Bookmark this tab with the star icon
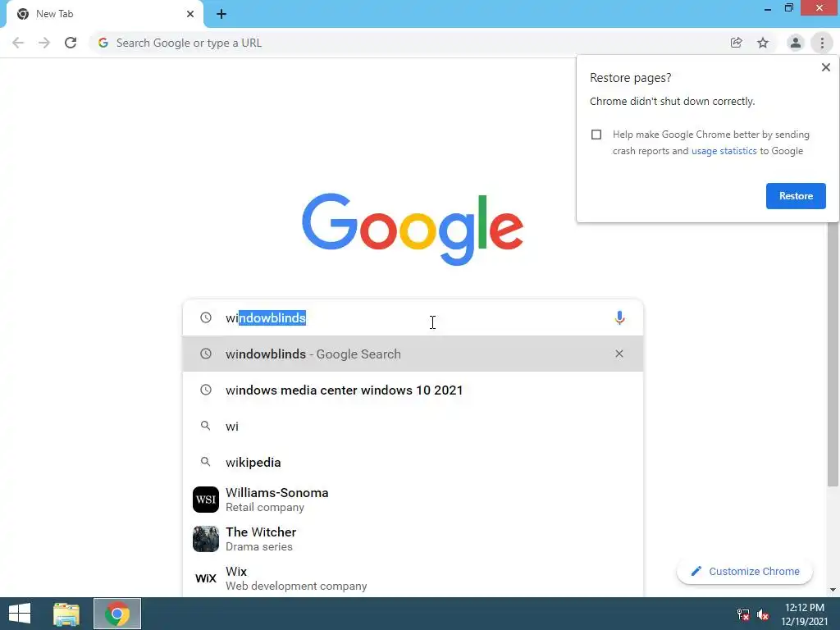This screenshot has width=840, height=630. click(763, 43)
